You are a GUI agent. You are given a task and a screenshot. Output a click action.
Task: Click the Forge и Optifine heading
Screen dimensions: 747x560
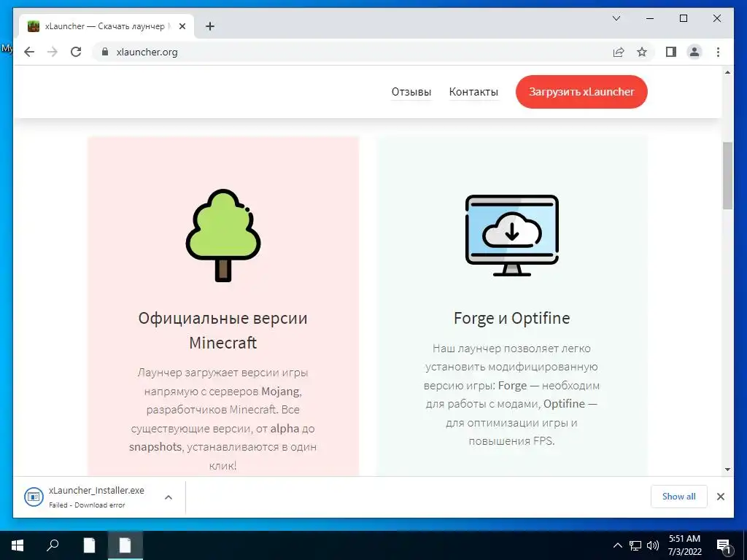click(511, 318)
